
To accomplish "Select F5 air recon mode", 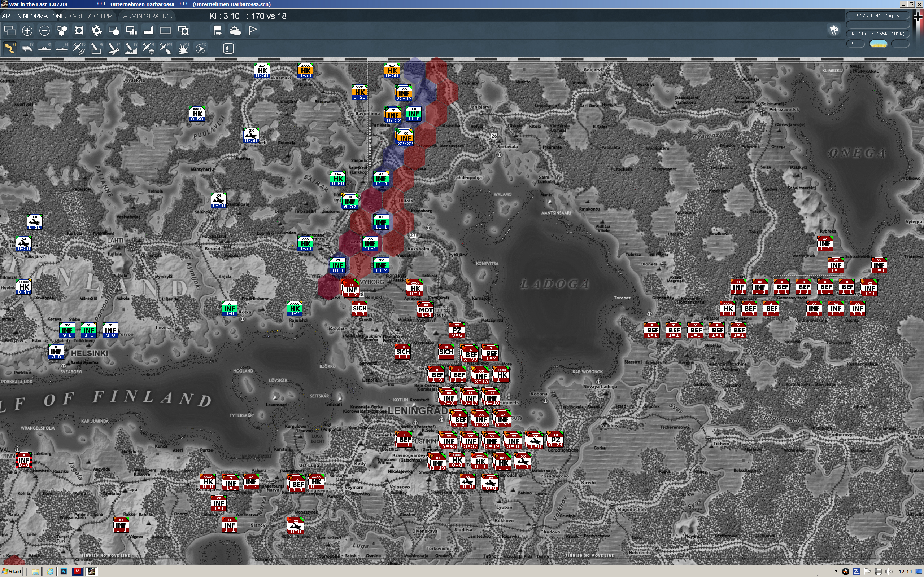I will 79,48.
